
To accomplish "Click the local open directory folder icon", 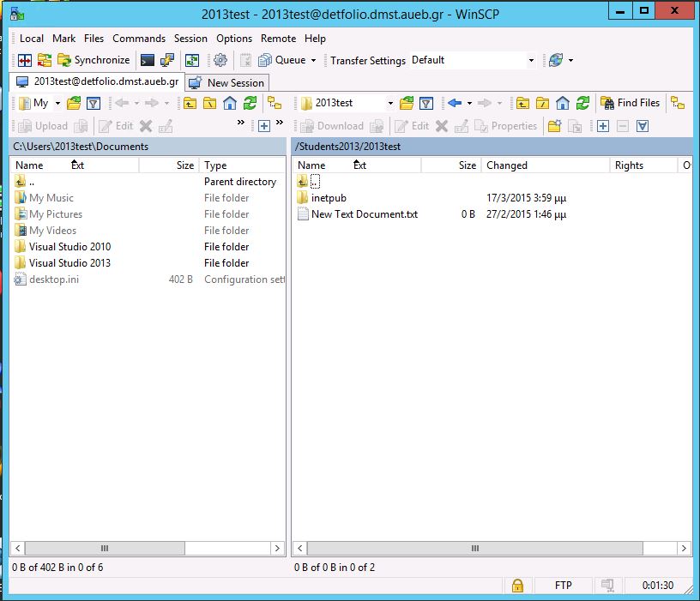I will [x=74, y=104].
